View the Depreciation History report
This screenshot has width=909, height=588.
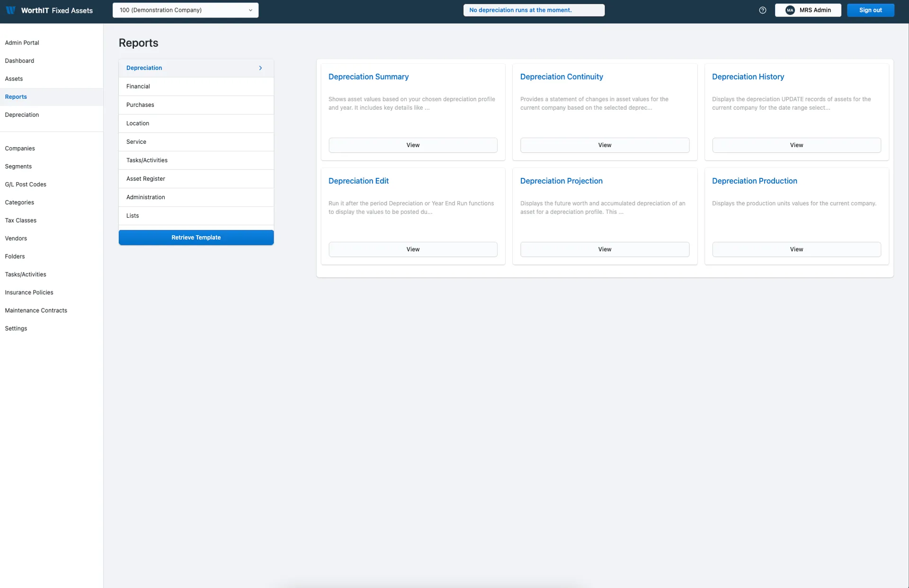(x=796, y=145)
